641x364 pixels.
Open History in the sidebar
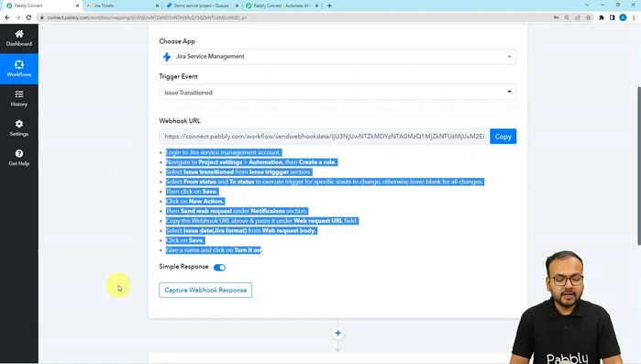(19, 98)
